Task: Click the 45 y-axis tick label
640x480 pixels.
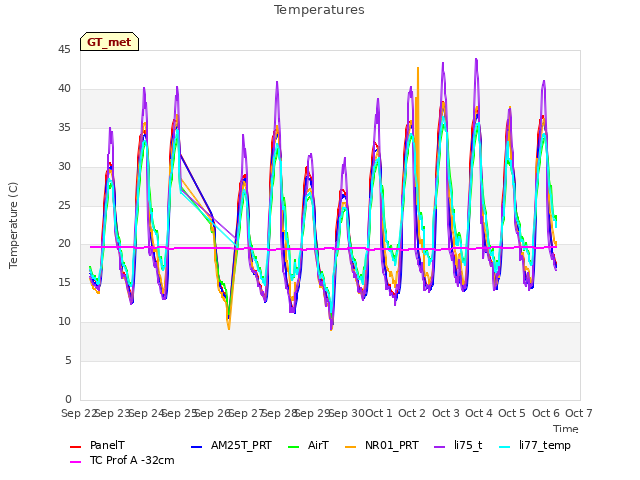Action: coord(64,50)
